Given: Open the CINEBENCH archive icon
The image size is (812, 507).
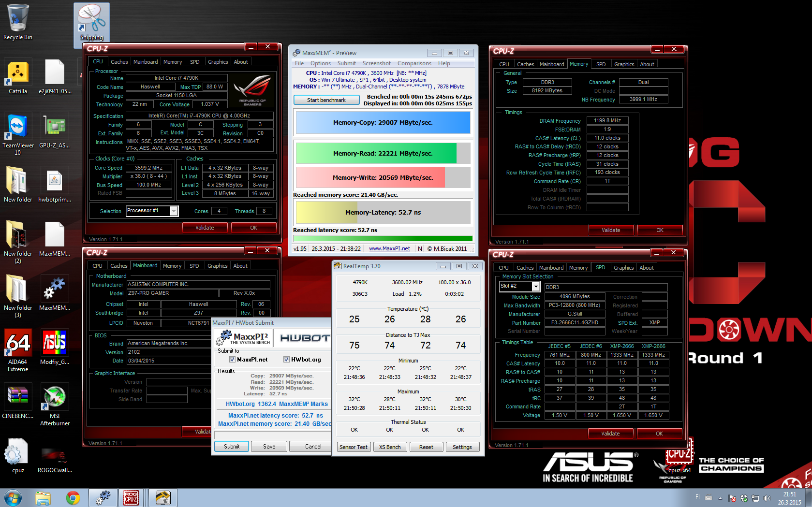Looking at the screenshot, I should tap(18, 401).
